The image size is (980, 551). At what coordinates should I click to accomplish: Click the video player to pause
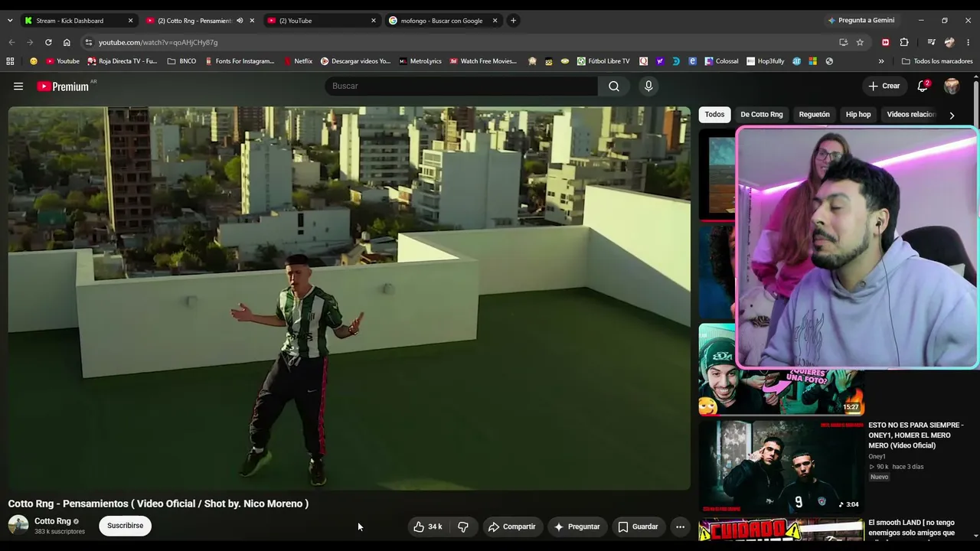349,298
